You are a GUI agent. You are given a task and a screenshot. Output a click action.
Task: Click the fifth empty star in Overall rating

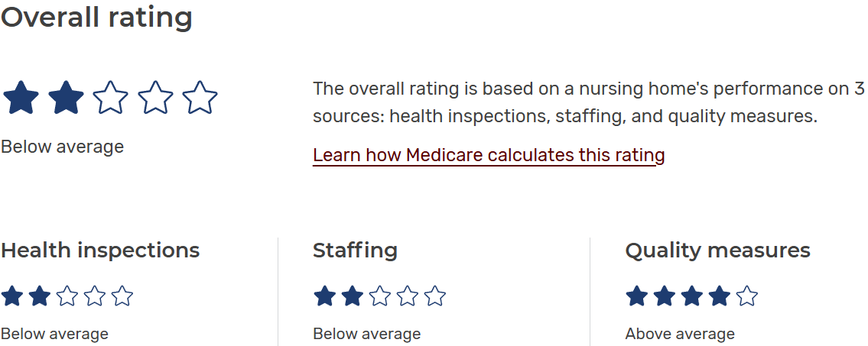[200, 99]
